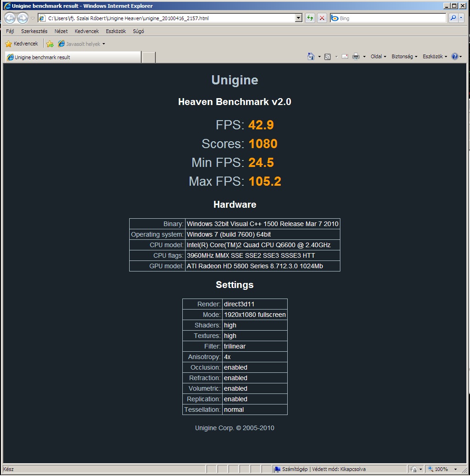The width and height of the screenshot is (470, 476).
Task: Click the zoom level 100% button
Action: [438, 469]
